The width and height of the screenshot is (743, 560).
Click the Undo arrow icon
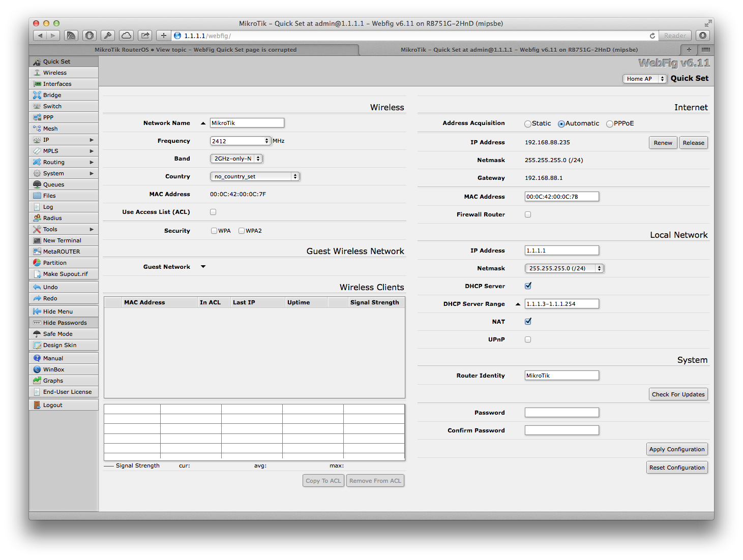[x=38, y=287]
